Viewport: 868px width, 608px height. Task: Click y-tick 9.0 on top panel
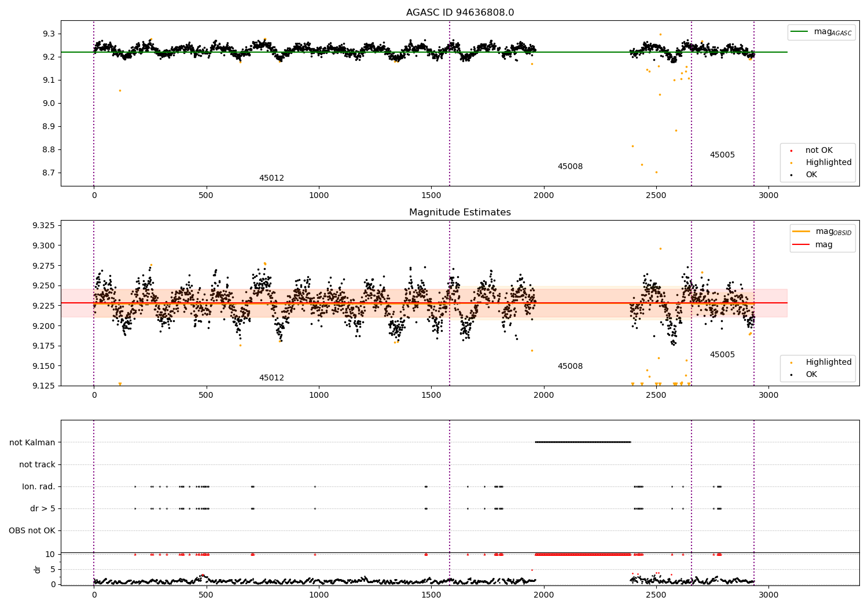pyautogui.click(x=49, y=103)
